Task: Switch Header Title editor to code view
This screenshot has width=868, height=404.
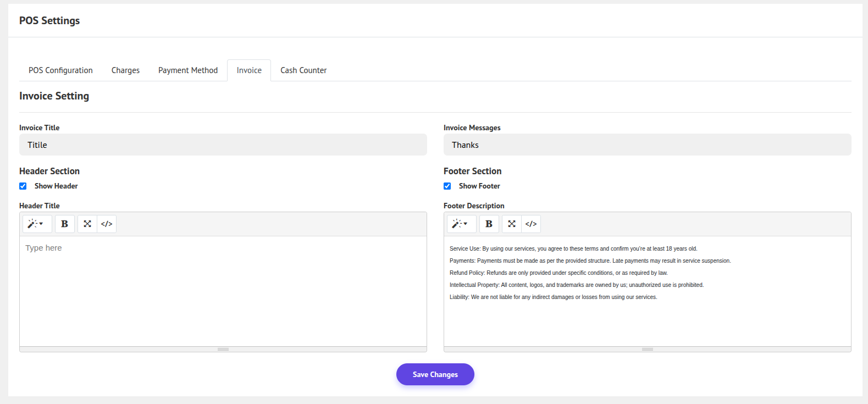Action: (x=107, y=224)
